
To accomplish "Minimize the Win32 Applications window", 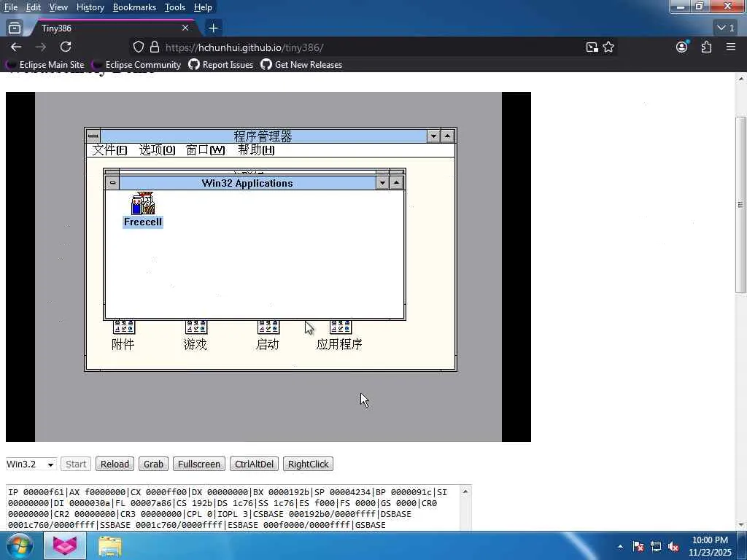I will pyautogui.click(x=382, y=183).
